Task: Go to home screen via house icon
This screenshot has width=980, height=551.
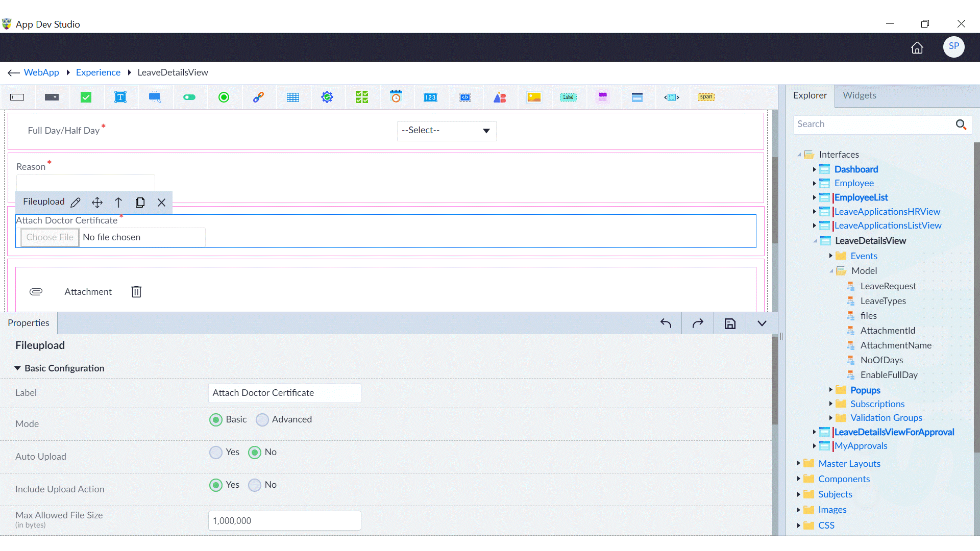Action: [x=917, y=48]
